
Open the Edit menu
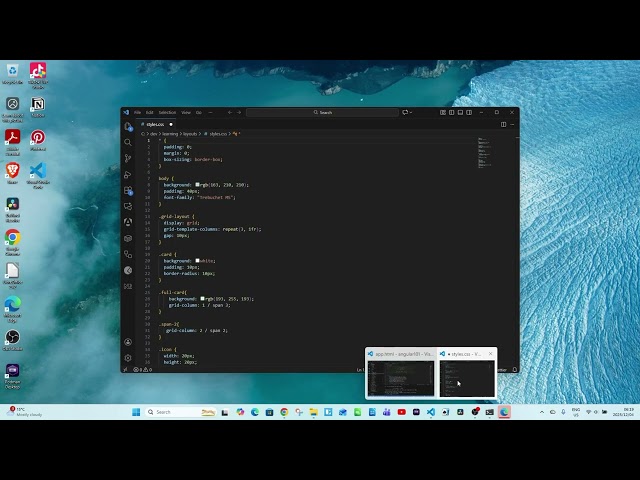[150, 112]
